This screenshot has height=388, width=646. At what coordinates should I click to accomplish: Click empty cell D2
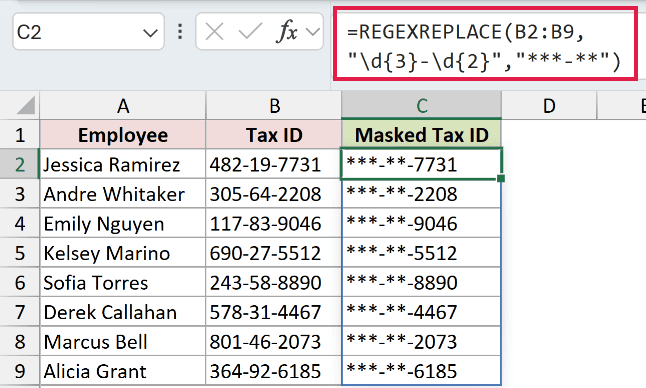pyautogui.click(x=549, y=164)
